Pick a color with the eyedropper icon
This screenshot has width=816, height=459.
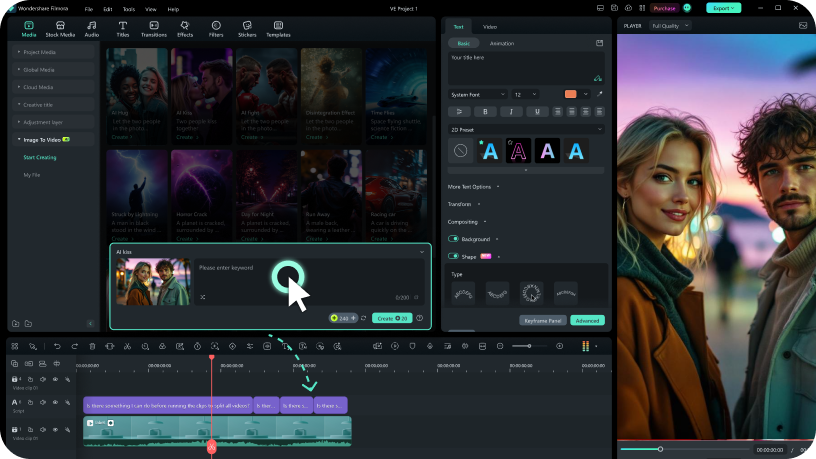pos(600,94)
